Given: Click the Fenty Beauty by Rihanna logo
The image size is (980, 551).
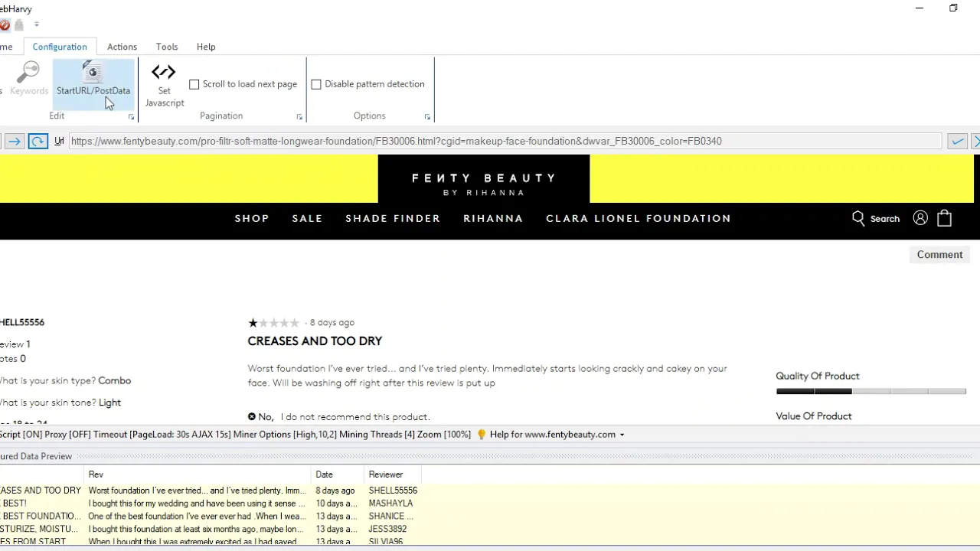Looking at the screenshot, I should pos(484,184).
